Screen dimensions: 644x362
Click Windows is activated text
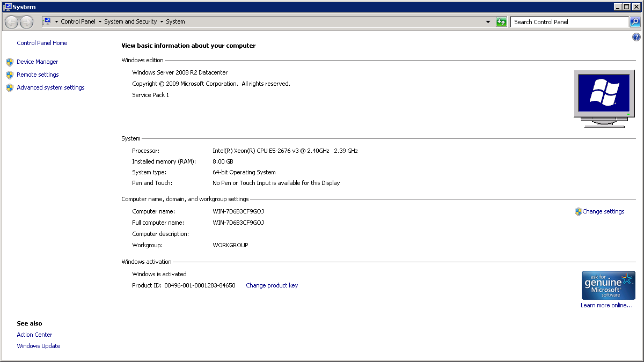[x=159, y=274]
